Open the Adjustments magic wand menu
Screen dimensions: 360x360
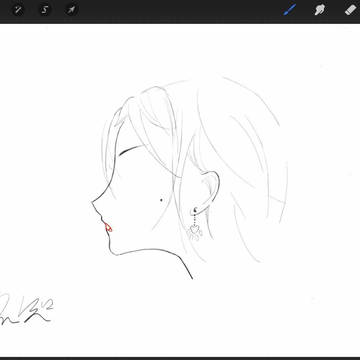click(x=18, y=10)
